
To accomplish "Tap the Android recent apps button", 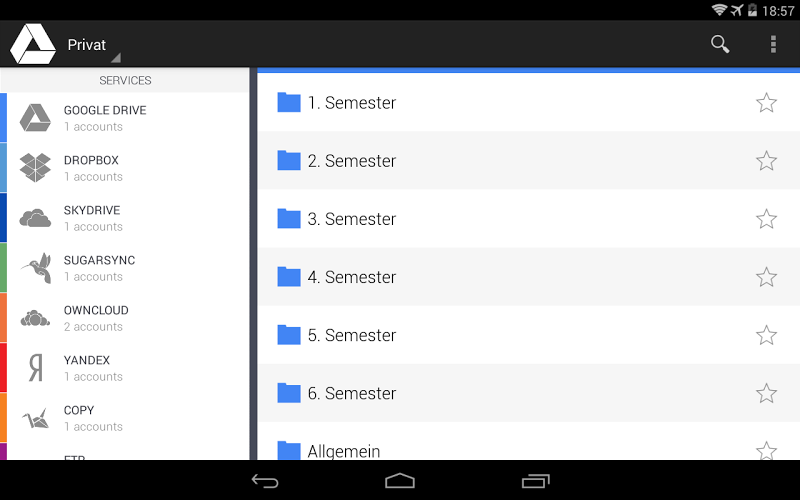I will 535,481.
